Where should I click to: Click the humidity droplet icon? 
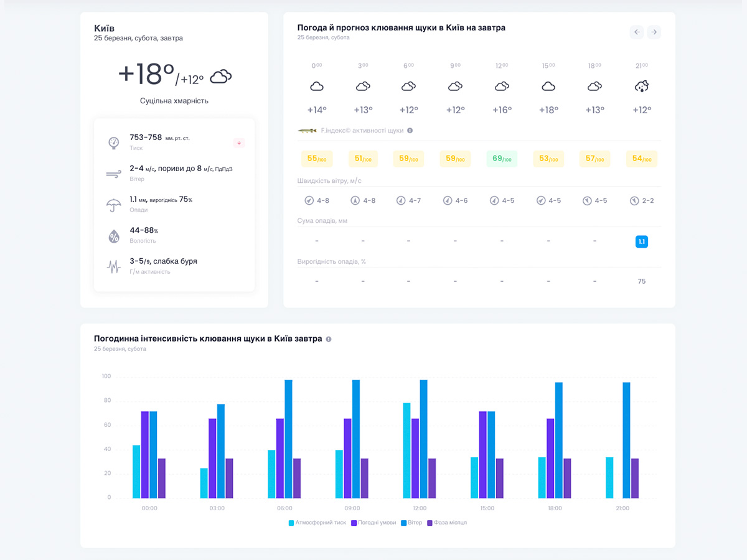[x=113, y=236]
